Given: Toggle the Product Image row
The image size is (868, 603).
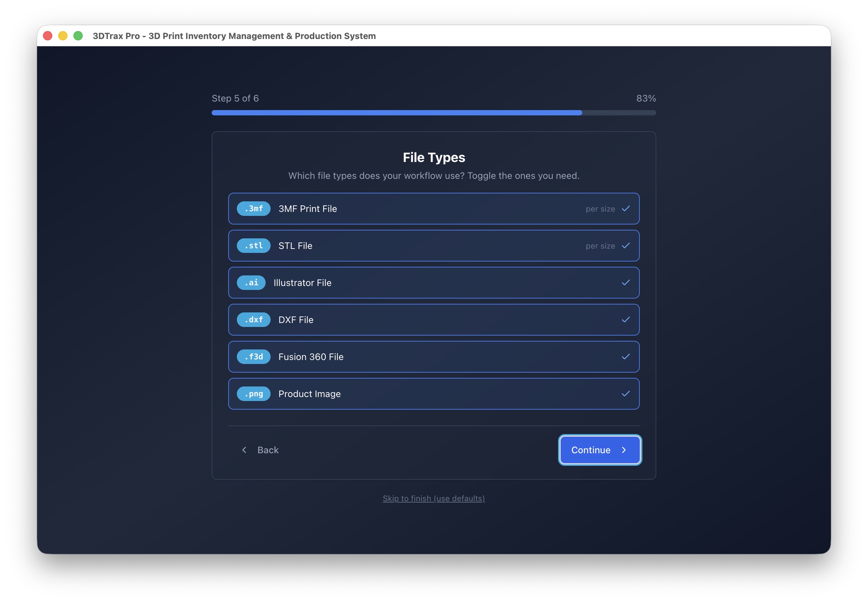Looking at the screenshot, I should coord(434,394).
